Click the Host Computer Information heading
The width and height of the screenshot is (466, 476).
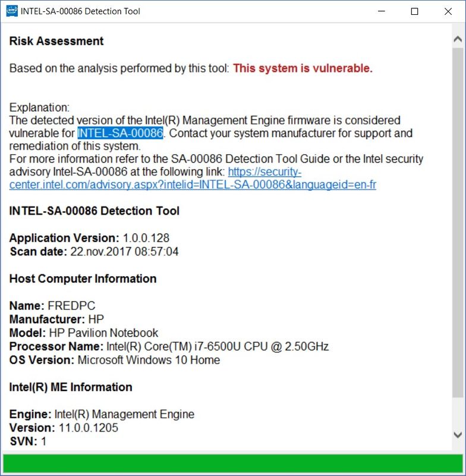pos(83,278)
